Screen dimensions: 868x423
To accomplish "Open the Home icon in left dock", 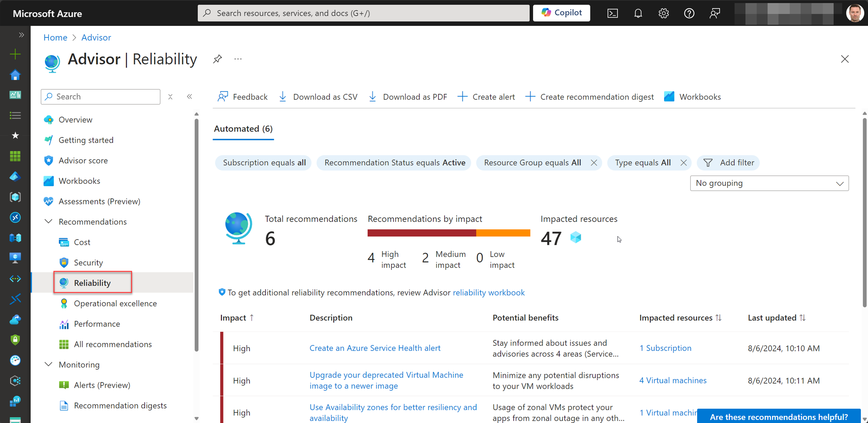I will point(15,74).
